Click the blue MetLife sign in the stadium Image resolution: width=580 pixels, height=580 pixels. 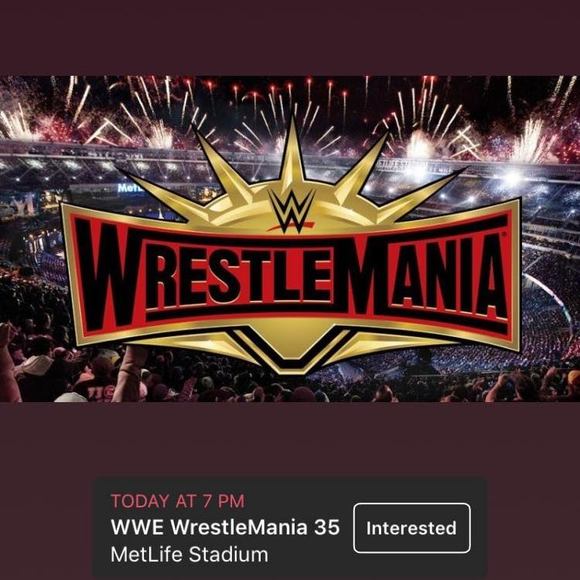tap(129, 188)
